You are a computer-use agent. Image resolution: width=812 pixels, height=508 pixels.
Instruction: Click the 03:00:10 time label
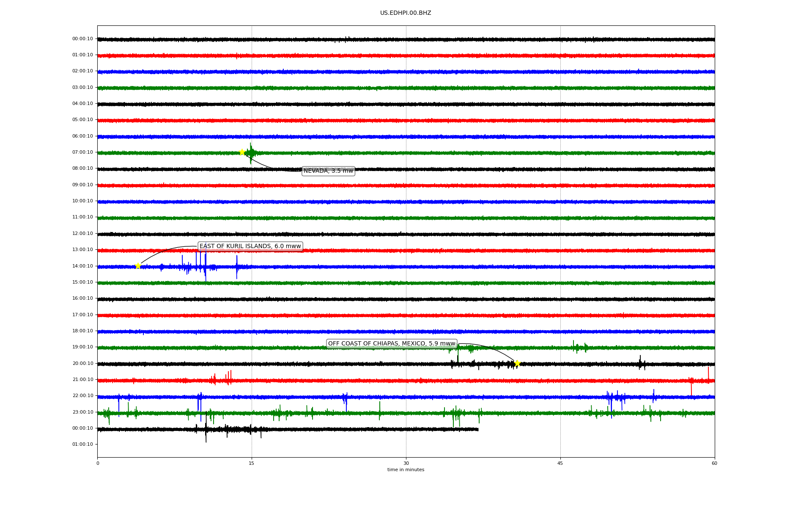click(82, 88)
